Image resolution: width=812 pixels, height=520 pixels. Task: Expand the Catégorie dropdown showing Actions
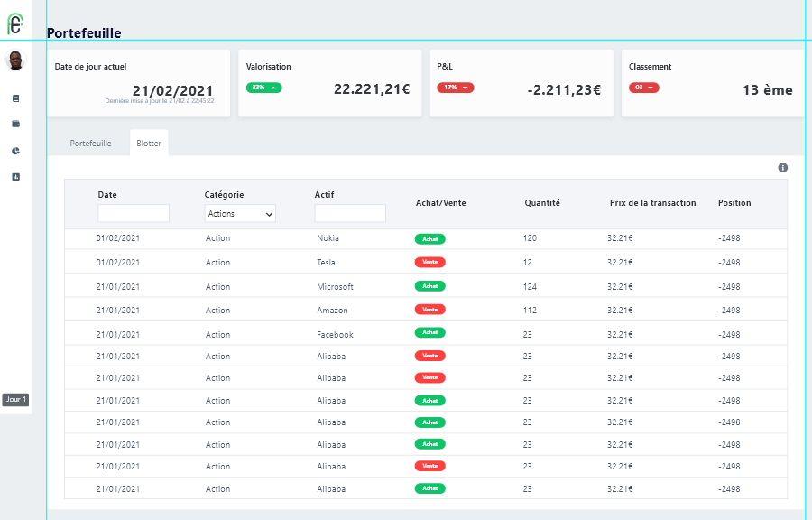point(240,214)
